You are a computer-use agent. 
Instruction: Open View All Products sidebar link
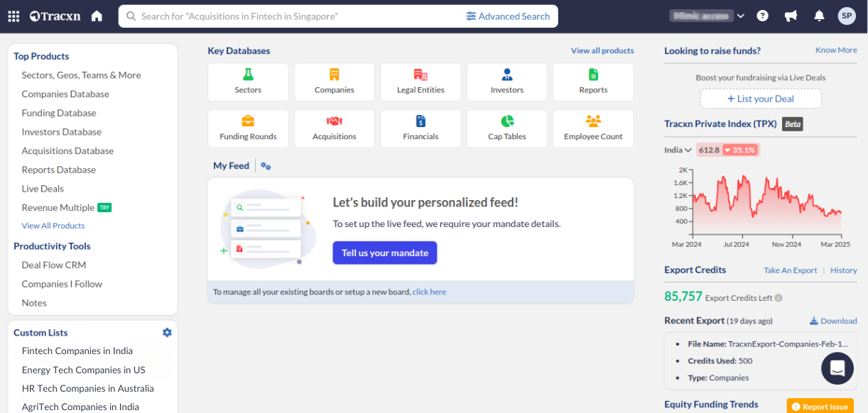point(53,226)
